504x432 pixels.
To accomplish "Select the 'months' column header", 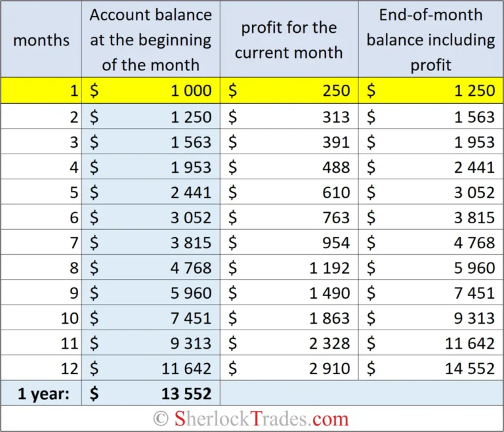I will [x=41, y=39].
